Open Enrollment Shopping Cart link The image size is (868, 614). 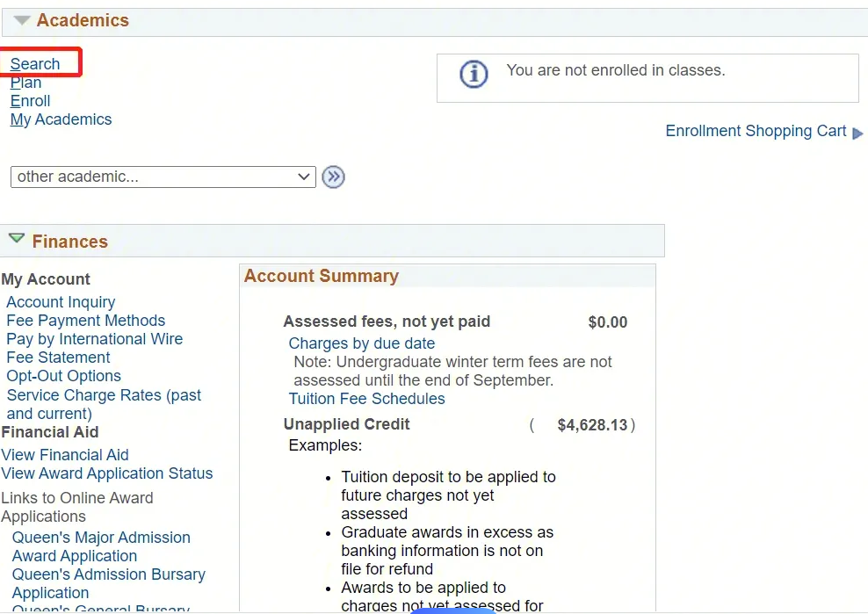click(x=756, y=131)
